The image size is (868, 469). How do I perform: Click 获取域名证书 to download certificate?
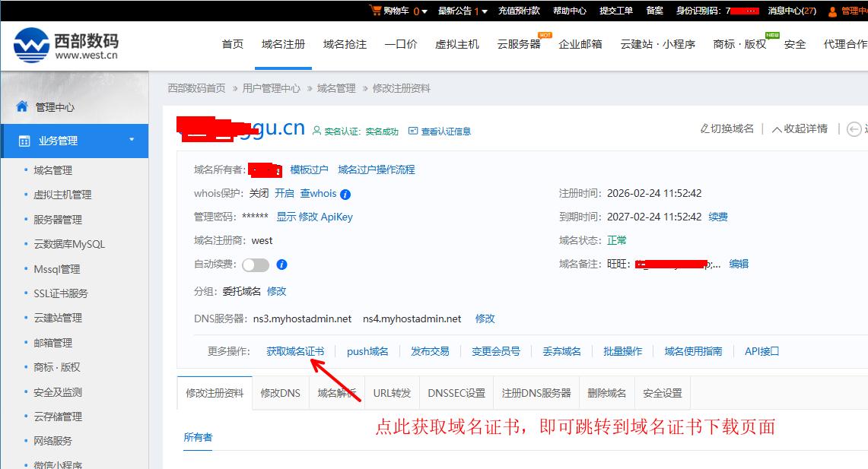point(294,350)
